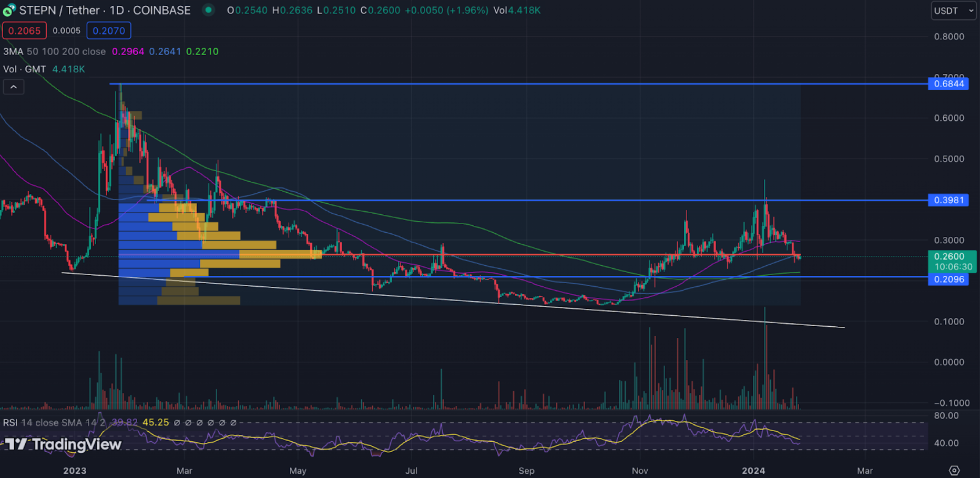
Task: Click the 0.3981 horizontal level label
Action: click(950, 200)
